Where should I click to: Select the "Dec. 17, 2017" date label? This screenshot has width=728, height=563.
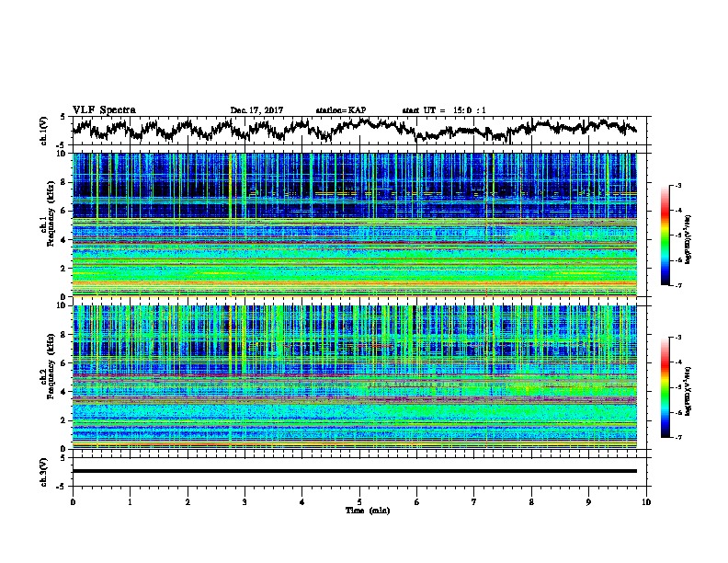(256, 110)
